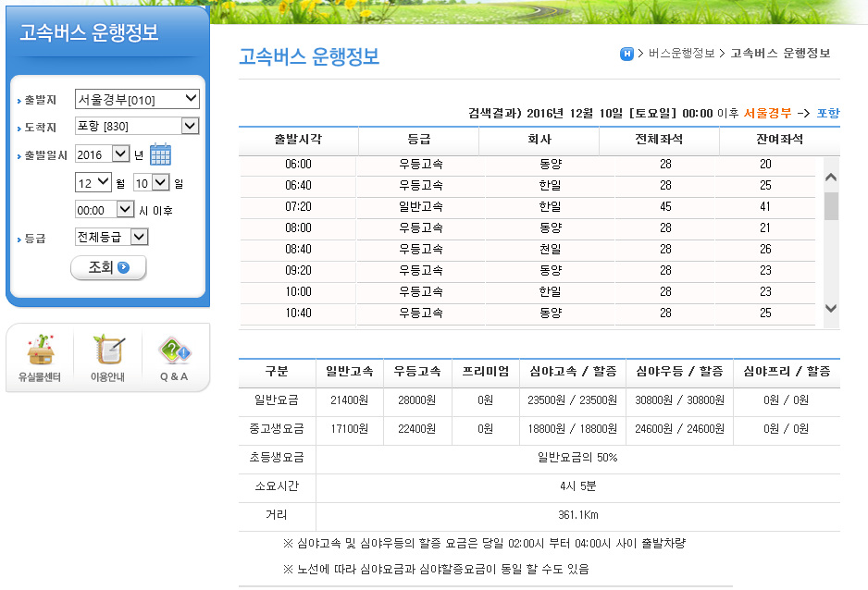Select the 08:00 departure row
868x590 pixels.
pos(527,227)
